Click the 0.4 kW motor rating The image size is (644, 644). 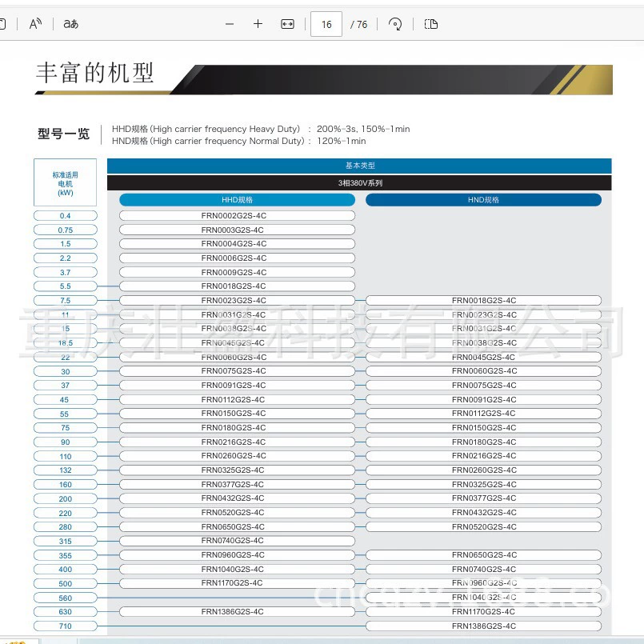66,216
